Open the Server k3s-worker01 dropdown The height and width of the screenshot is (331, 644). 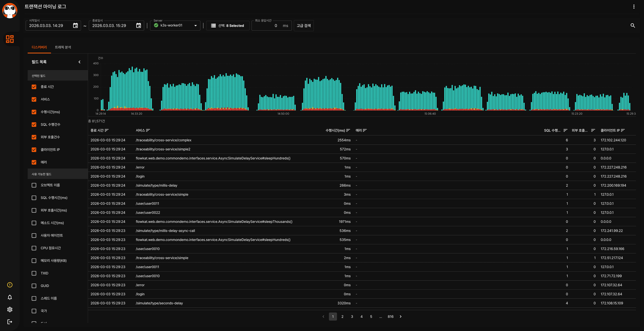click(175, 26)
